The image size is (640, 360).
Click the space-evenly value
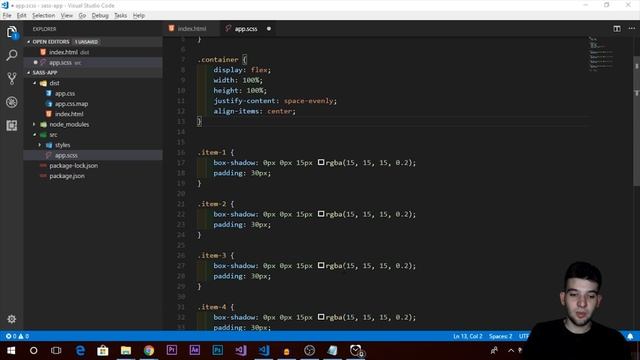click(309, 101)
